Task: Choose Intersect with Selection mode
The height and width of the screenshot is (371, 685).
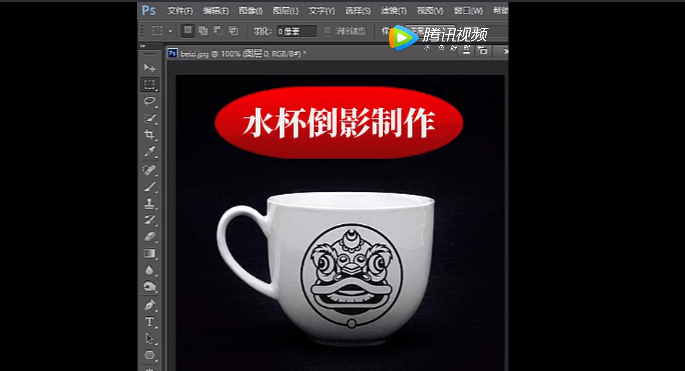Action: [234, 31]
